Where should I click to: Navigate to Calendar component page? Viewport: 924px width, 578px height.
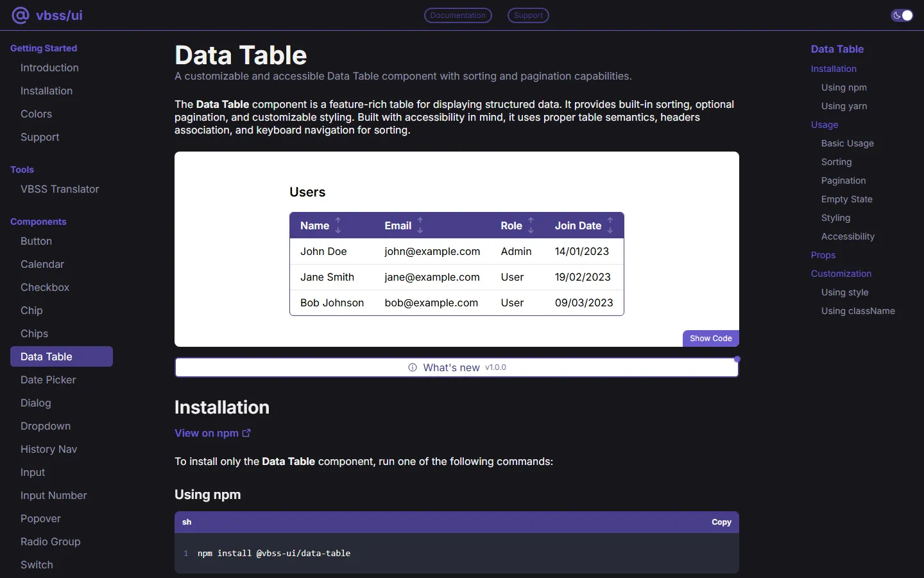point(42,264)
